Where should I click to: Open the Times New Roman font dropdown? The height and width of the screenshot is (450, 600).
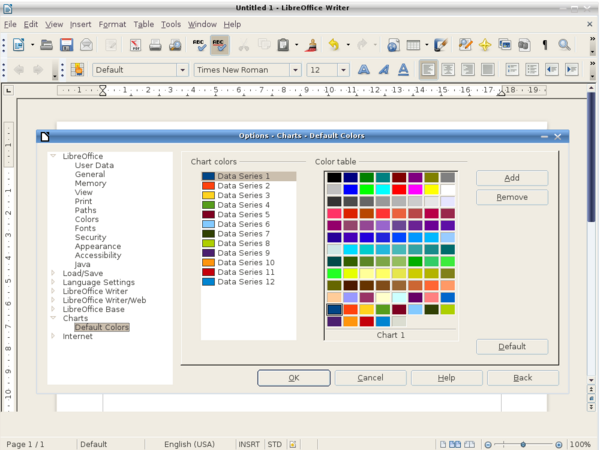coord(296,70)
